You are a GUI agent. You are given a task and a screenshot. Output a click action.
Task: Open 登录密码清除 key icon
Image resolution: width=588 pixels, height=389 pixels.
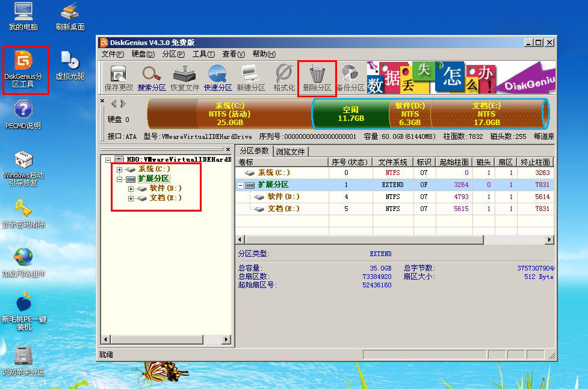click(x=23, y=213)
